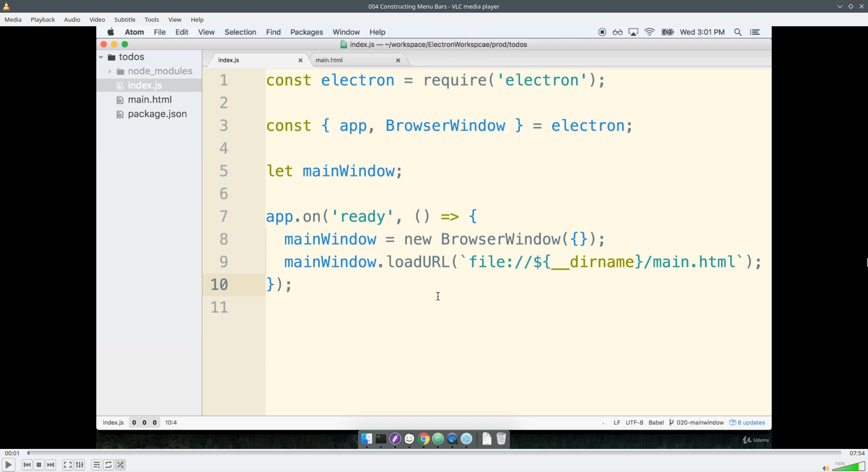Viewport: 868px width, 472px height.
Task: Toggle the total time display 07:54
Action: point(857,453)
